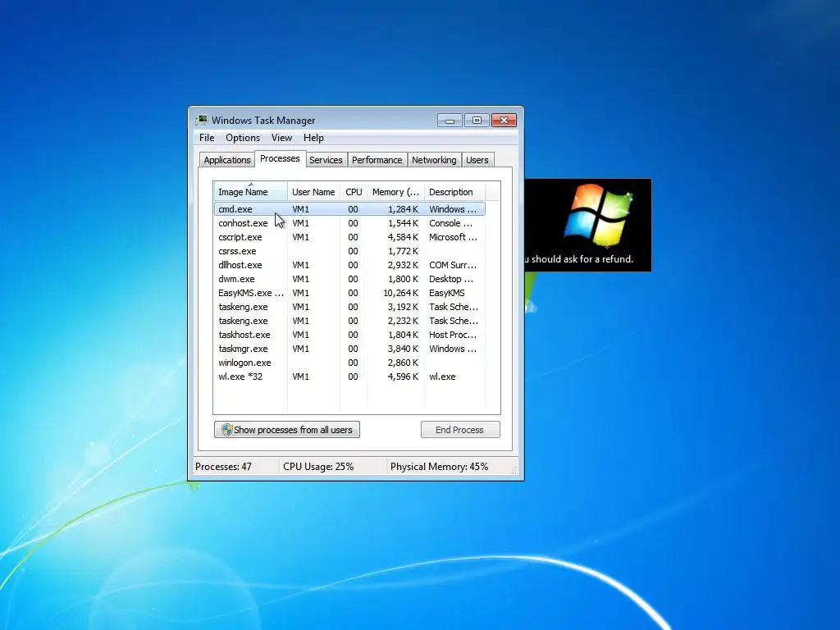Close the Task Manager window

tap(504, 121)
